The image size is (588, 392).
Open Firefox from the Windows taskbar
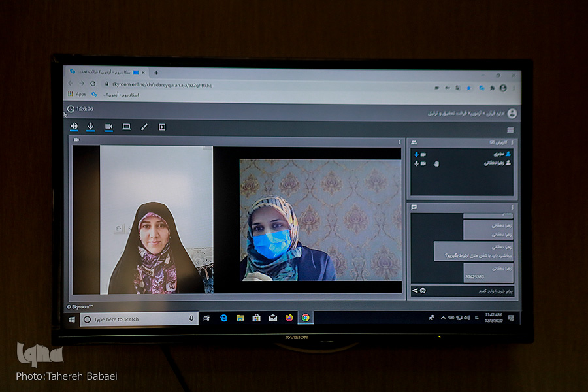(x=289, y=318)
